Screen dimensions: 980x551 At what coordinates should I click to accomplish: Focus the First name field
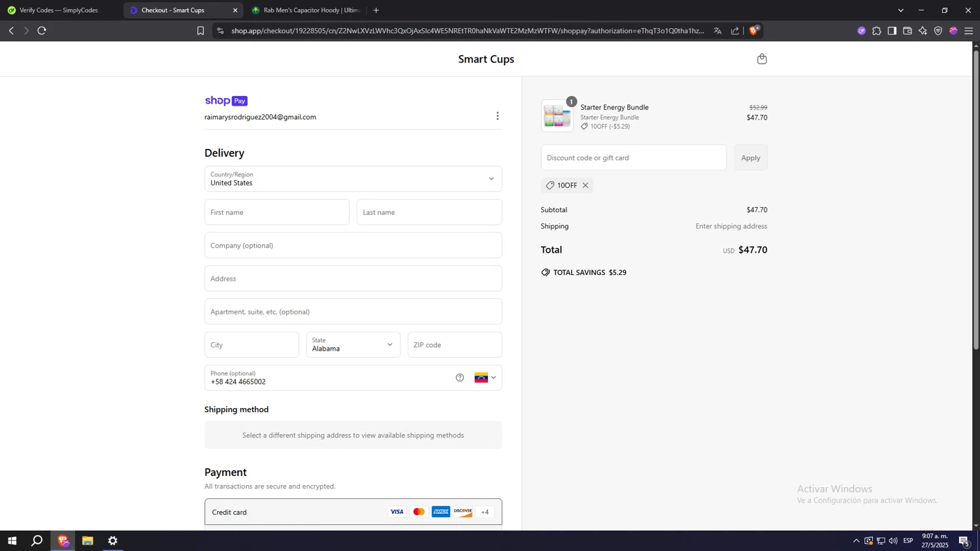tap(277, 212)
